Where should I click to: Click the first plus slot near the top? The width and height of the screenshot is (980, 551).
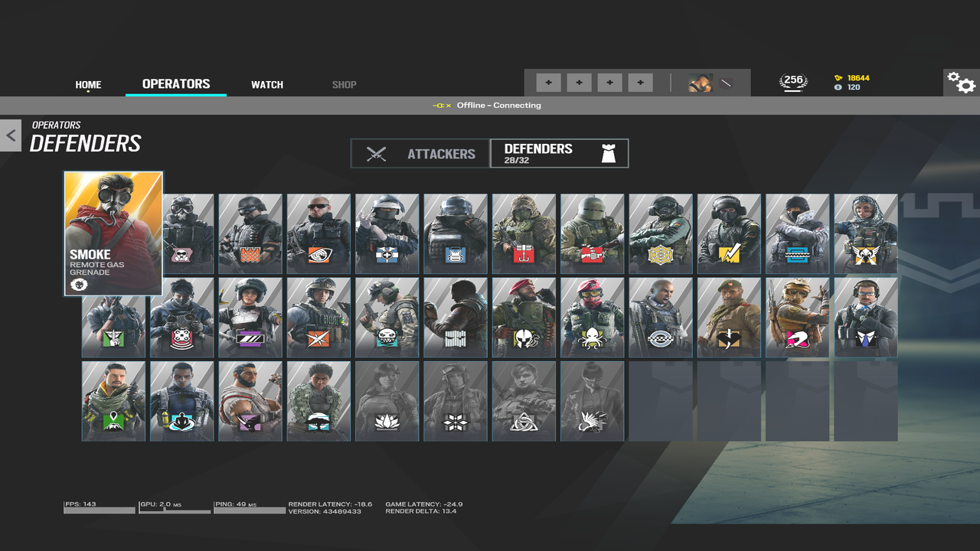(x=548, y=82)
